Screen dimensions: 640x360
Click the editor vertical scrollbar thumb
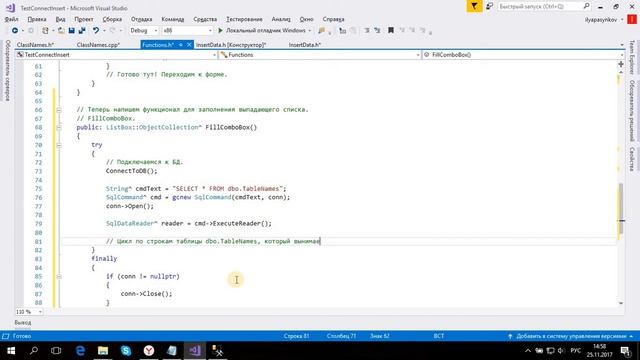point(621,209)
